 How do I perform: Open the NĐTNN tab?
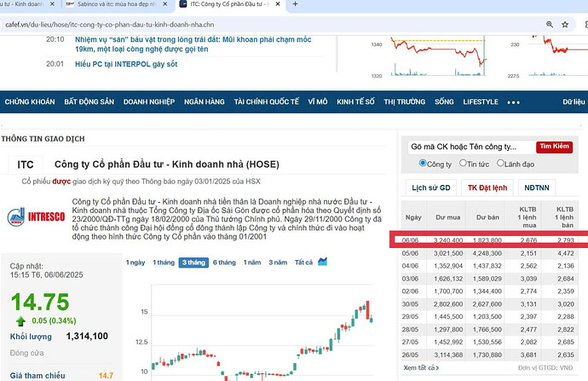(x=537, y=188)
